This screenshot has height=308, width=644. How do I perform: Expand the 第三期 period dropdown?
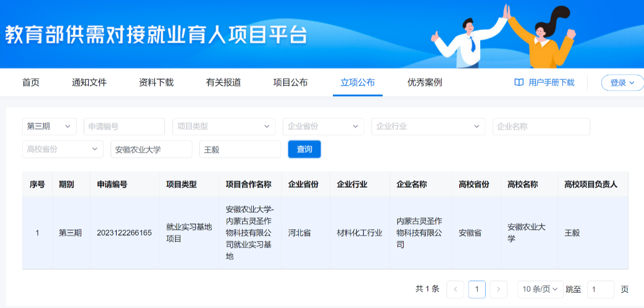[49, 126]
